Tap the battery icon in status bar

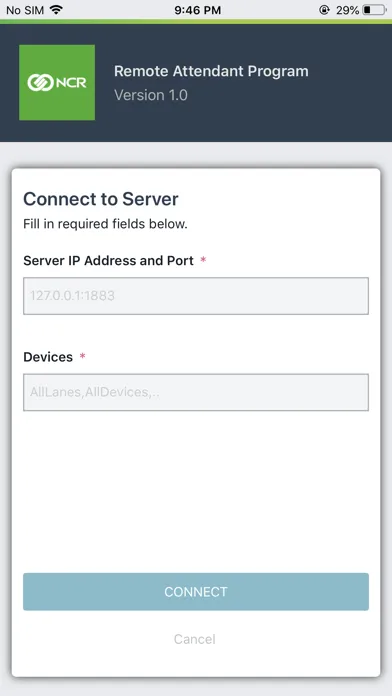[374, 10]
